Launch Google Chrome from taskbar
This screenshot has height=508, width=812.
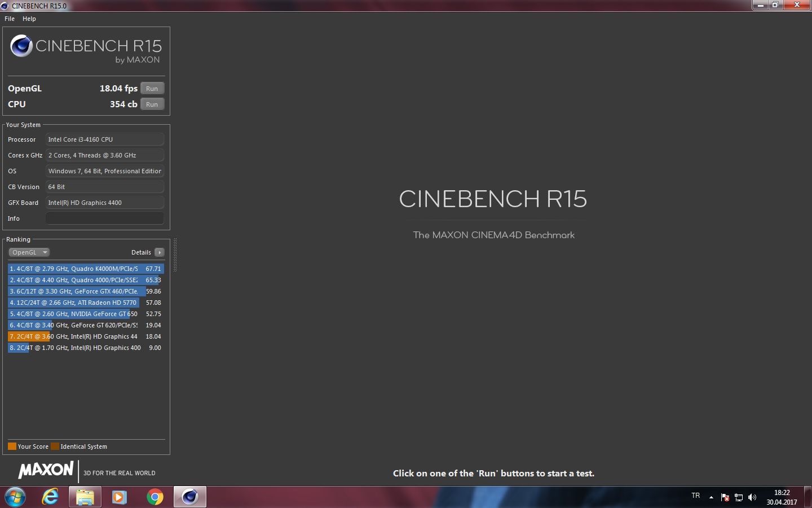155,497
